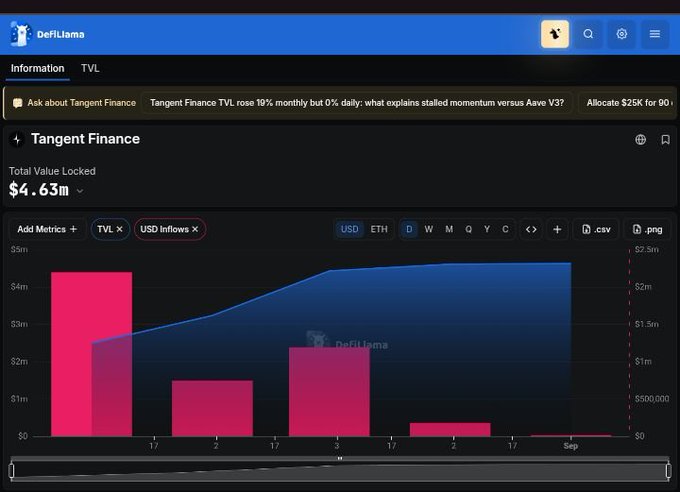Click the USD Inflows metric chip label
Image resolution: width=680 pixels, height=492 pixels.
(164, 229)
